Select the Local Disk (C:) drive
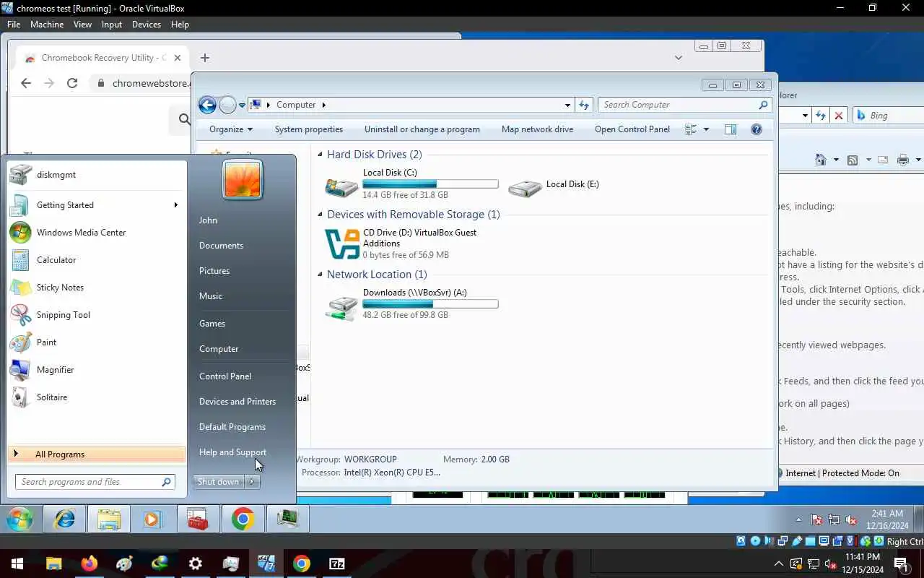This screenshot has height=578, width=924. coord(411,184)
